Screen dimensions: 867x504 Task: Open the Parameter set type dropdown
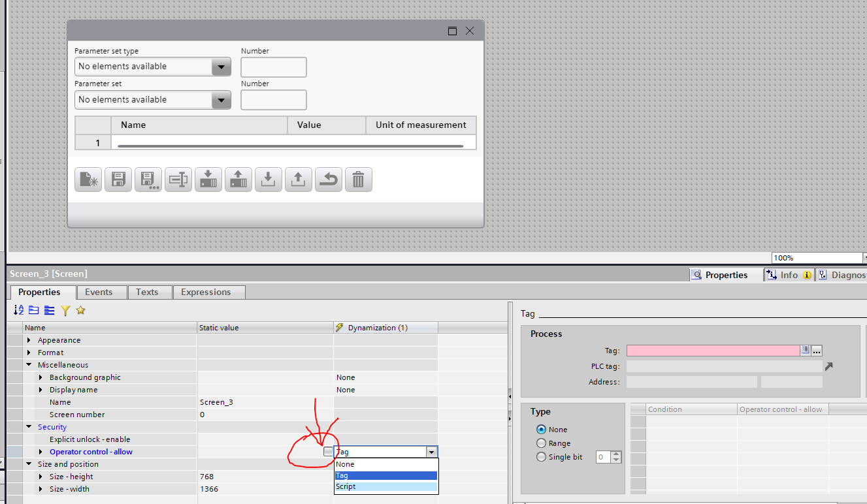point(221,67)
